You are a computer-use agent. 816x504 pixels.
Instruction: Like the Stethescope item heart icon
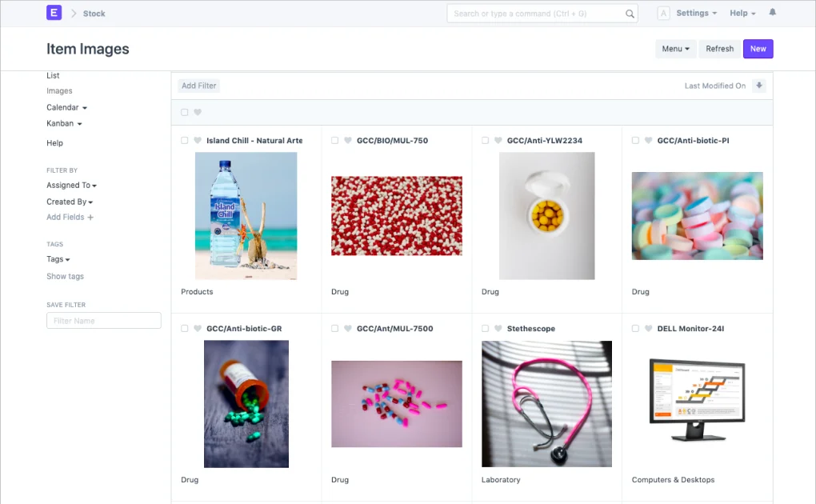tap(498, 329)
